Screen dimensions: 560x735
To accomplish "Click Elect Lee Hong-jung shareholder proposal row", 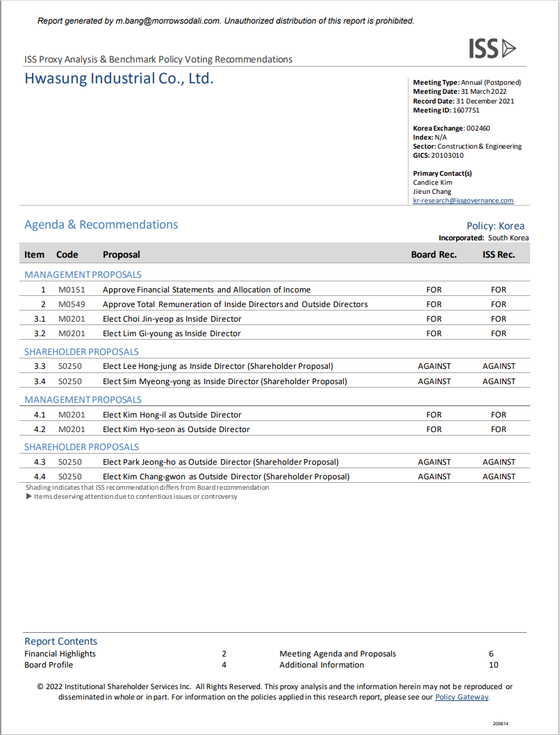I will click(275, 366).
